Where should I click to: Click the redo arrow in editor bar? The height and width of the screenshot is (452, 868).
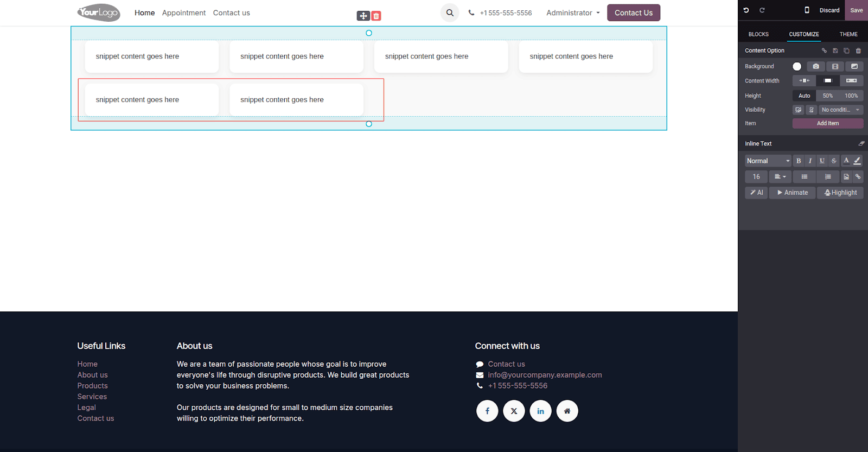pyautogui.click(x=762, y=10)
